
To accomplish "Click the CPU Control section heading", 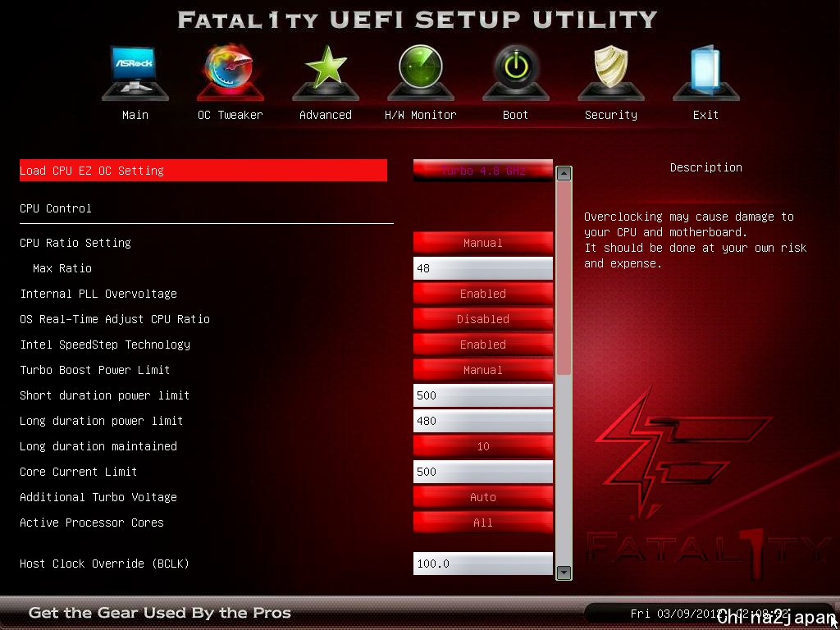I will coord(56,208).
